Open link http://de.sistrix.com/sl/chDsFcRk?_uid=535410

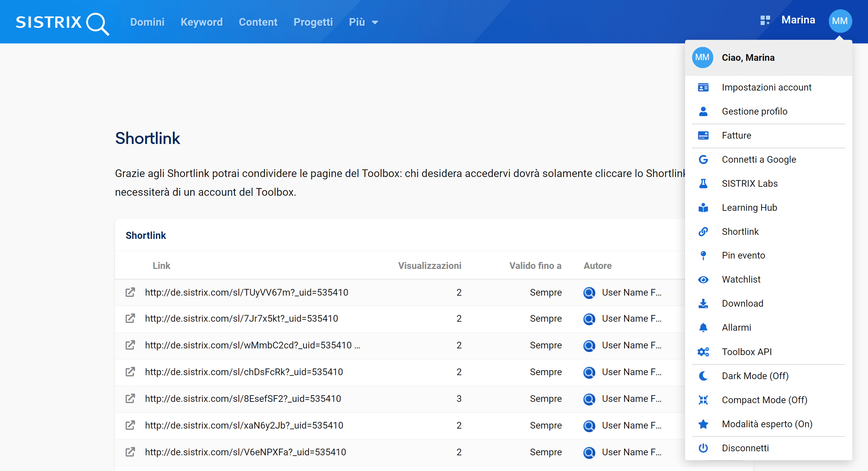(244, 372)
